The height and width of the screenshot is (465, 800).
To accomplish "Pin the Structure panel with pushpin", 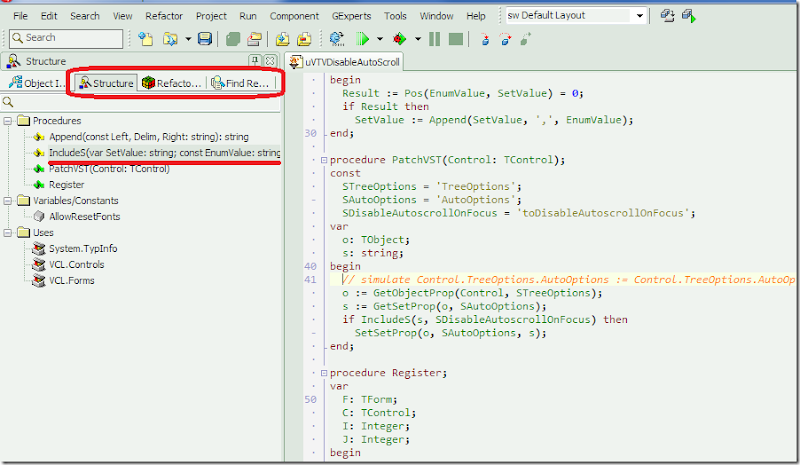I will [x=255, y=61].
